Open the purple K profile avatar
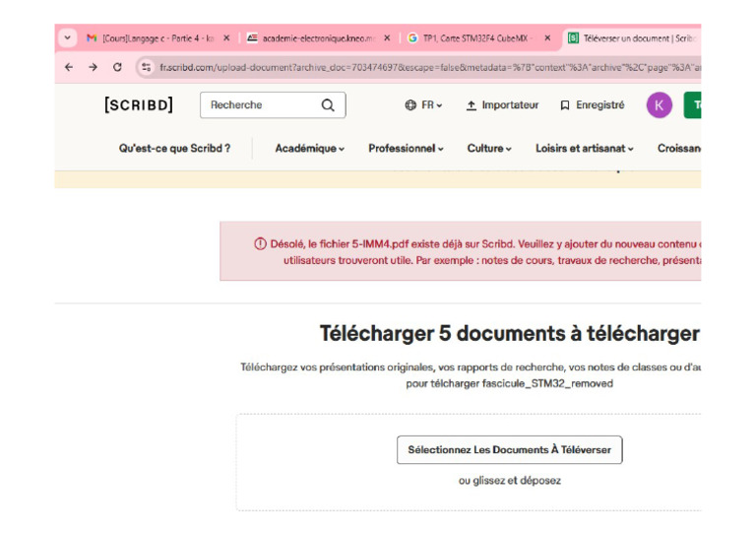The image size is (756, 535). click(x=660, y=105)
